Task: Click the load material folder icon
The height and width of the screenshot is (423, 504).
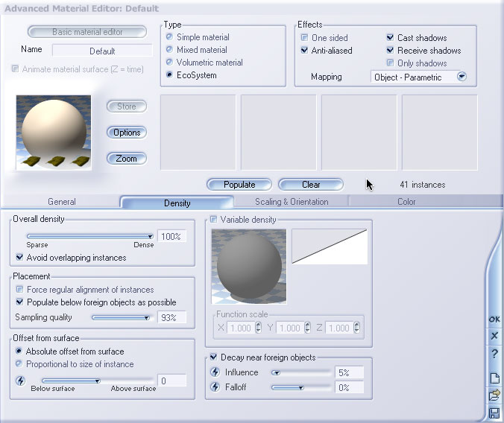Action: 494,395
